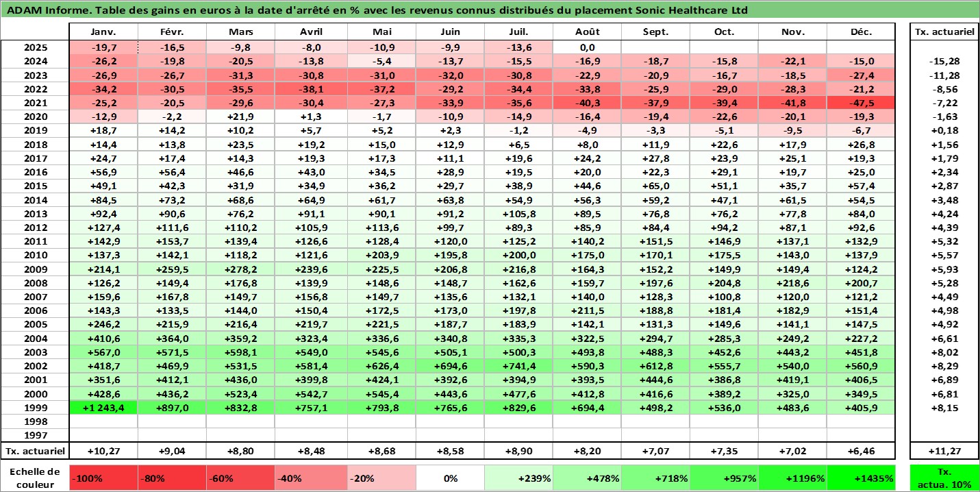The width and height of the screenshot is (980, 492).
Task: Click the 'Tx. actuariel' header of the right column
Action: tap(944, 32)
